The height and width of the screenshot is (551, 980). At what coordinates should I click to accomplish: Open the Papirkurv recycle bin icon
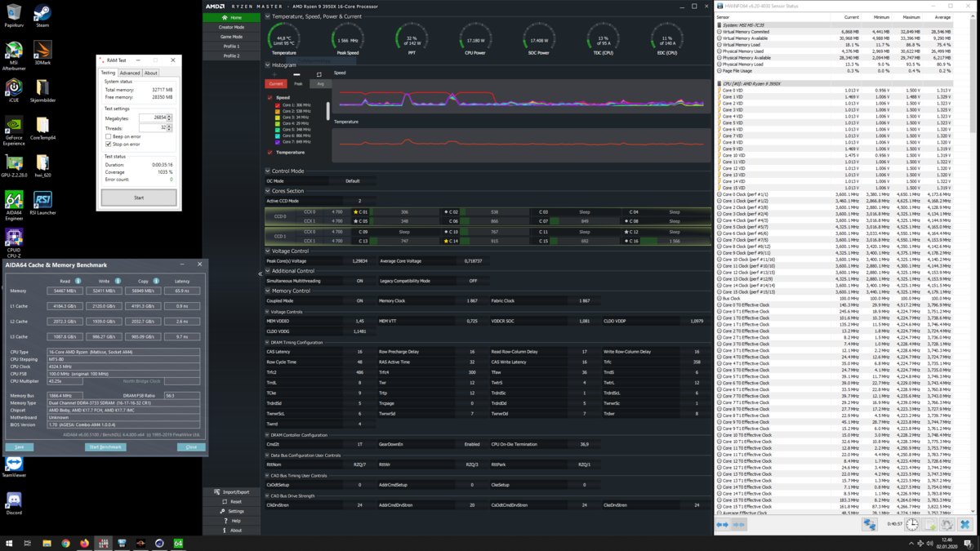click(x=14, y=14)
